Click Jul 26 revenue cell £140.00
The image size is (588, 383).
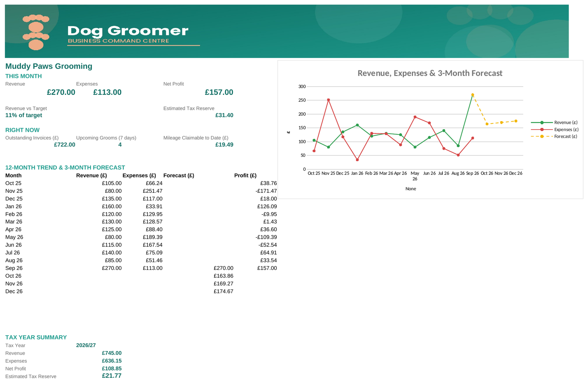click(x=112, y=253)
